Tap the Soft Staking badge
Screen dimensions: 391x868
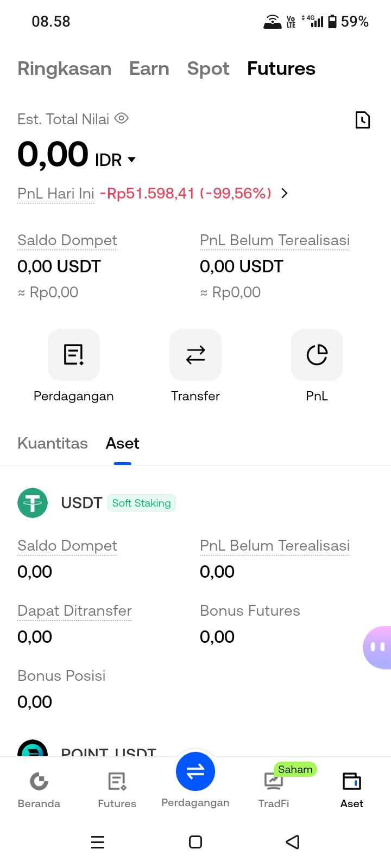[141, 503]
